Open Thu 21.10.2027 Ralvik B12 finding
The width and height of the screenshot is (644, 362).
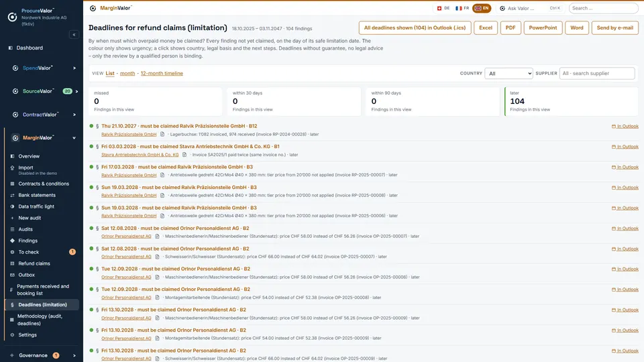coord(179,126)
